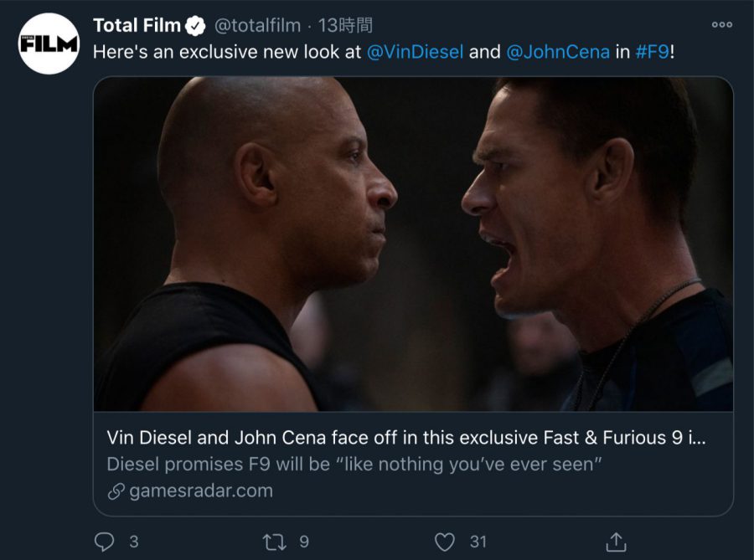This screenshot has height=560, width=754.
Task: Open the tweet via its 13時間 timestamp
Action: (x=345, y=26)
